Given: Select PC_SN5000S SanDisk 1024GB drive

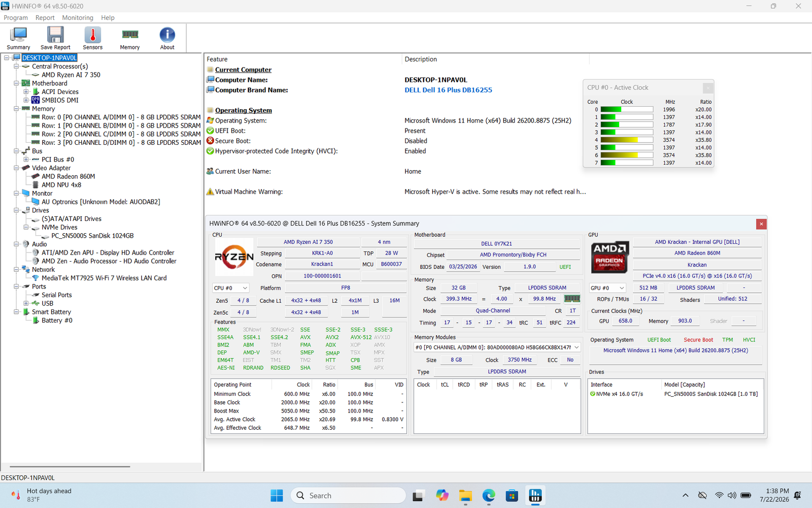Looking at the screenshot, I should [92, 236].
